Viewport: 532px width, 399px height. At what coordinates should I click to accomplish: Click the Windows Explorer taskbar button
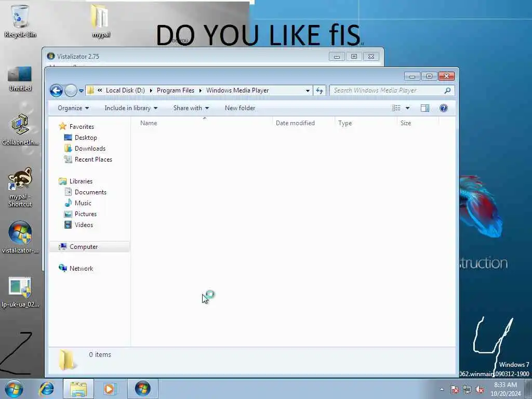[x=78, y=389]
